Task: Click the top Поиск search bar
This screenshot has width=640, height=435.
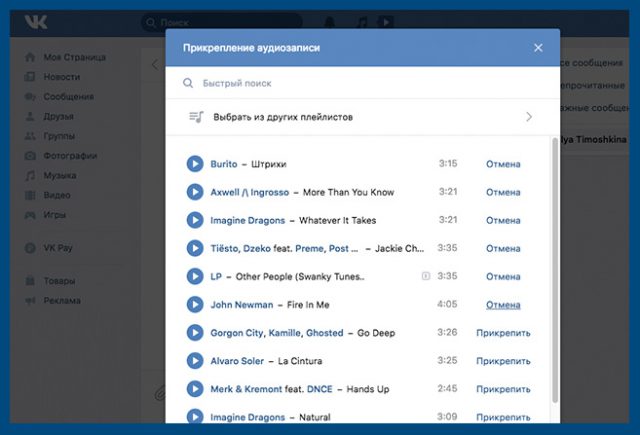Action: point(222,22)
